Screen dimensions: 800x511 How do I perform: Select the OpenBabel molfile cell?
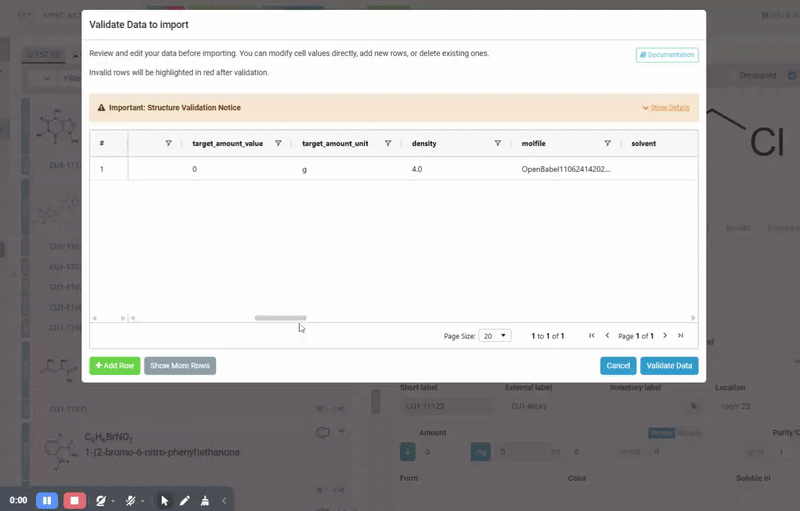566,169
